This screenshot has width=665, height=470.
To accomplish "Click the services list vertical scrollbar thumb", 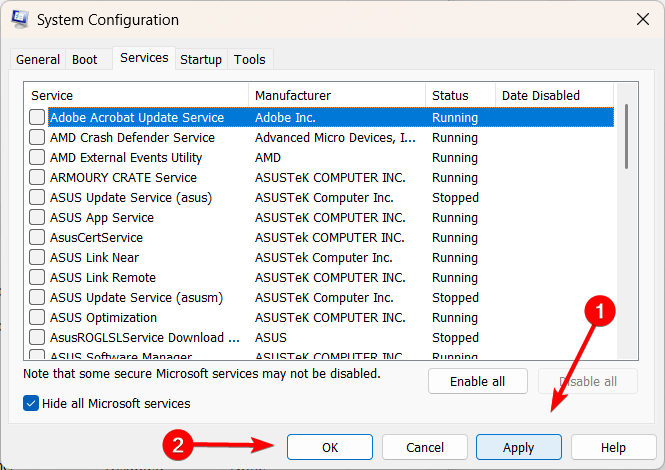I will 626,137.
